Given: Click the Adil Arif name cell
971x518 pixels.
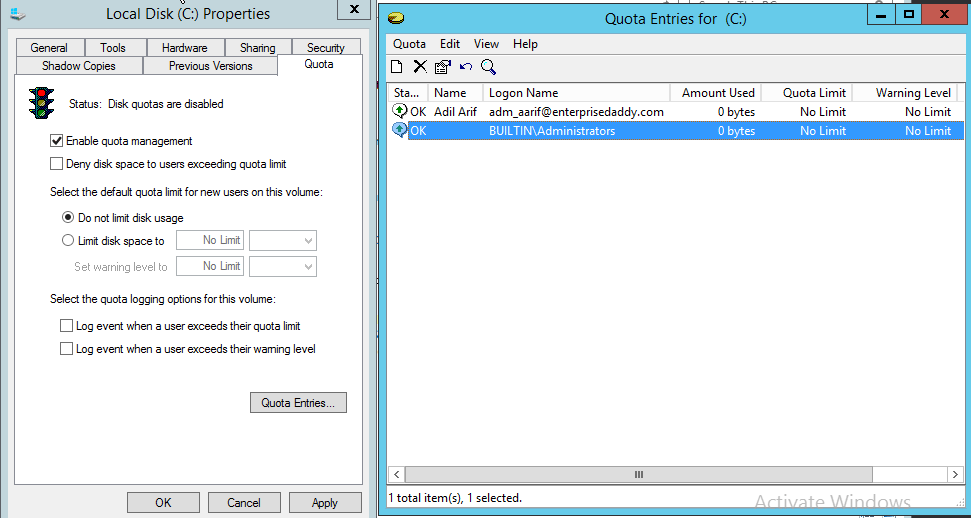Looking at the screenshot, I should tap(455, 112).
